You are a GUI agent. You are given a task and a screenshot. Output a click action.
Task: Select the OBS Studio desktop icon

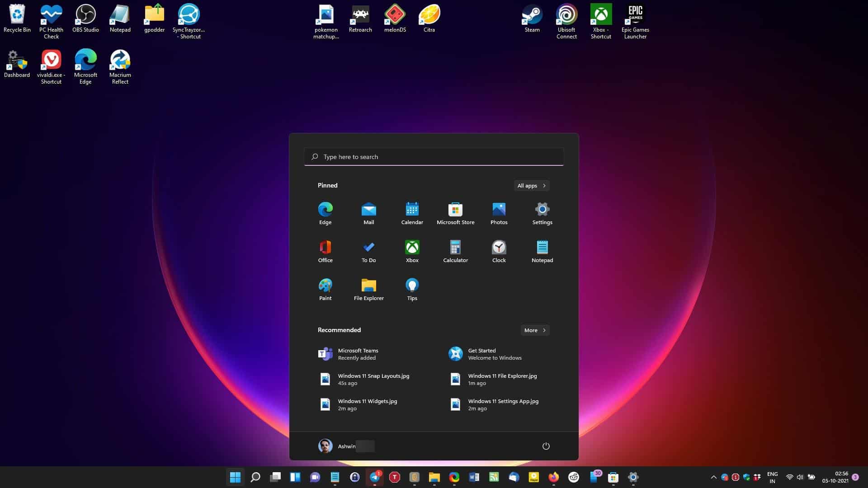(x=85, y=19)
